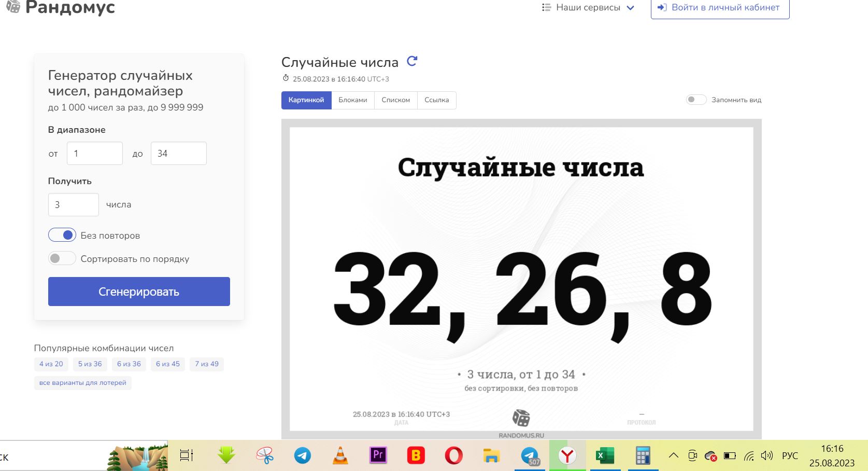Click Войти в личный кабинет button
The height and width of the screenshot is (471, 868).
pyautogui.click(x=720, y=8)
